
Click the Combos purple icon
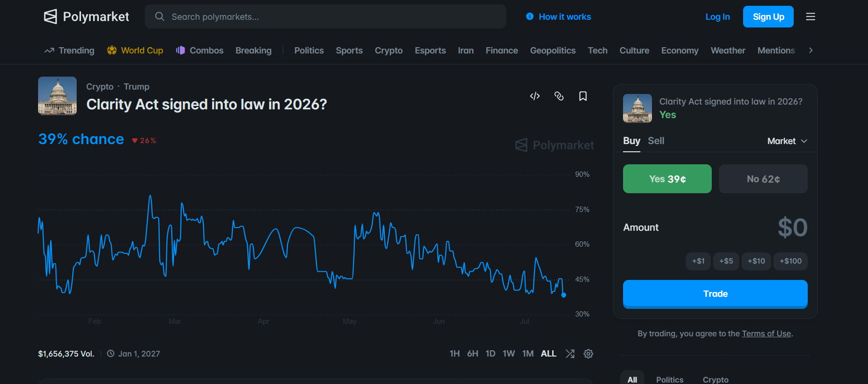click(180, 51)
